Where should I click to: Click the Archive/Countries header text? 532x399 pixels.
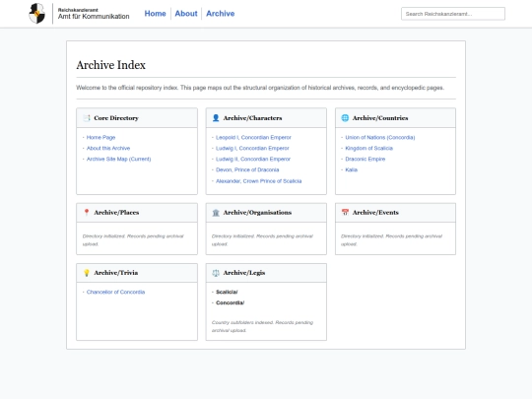(380, 118)
